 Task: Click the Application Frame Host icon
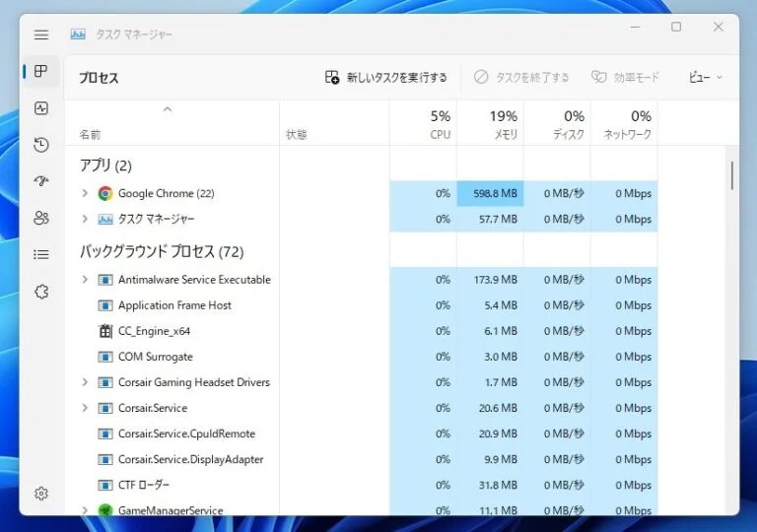[x=105, y=305]
